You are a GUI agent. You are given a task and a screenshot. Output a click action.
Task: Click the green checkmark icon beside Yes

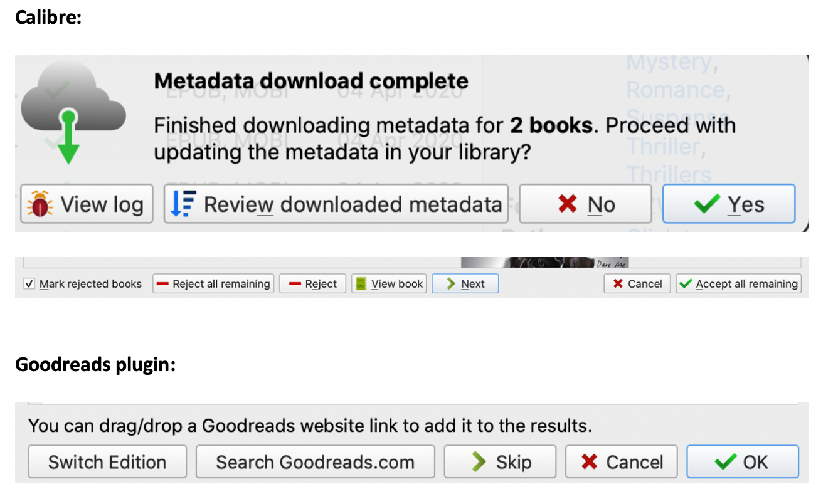click(x=708, y=204)
